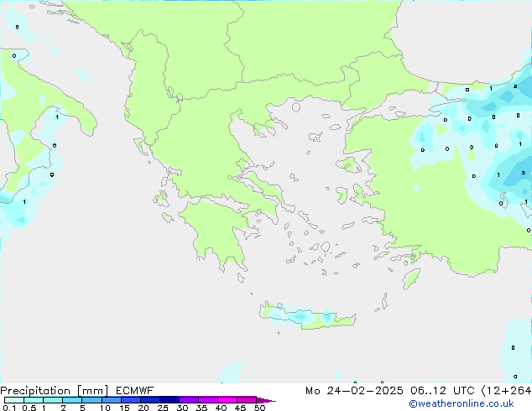Open the weatheronline.co.uk copyright link
Viewport: 532px width, 411px height.
(x=462, y=403)
